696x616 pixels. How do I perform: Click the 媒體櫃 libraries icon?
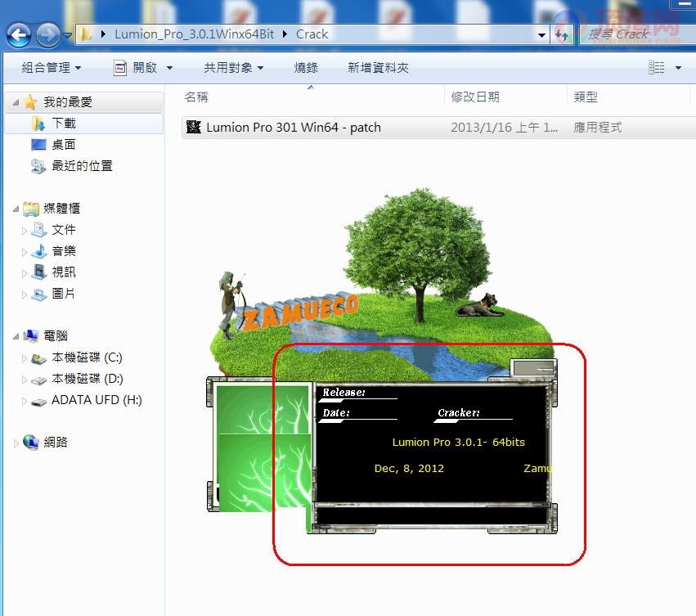point(31,209)
